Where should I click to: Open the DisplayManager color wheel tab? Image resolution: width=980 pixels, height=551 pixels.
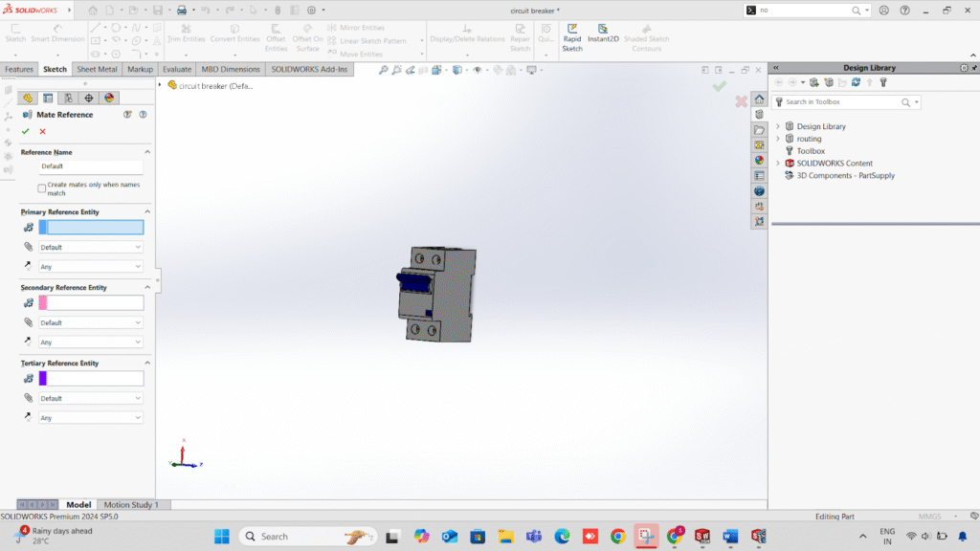tap(109, 98)
